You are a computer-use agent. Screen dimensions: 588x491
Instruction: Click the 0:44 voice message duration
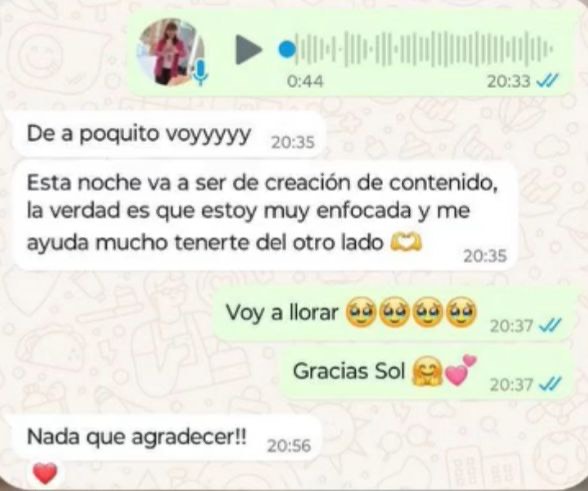pyautogui.click(x=305, y=81)
